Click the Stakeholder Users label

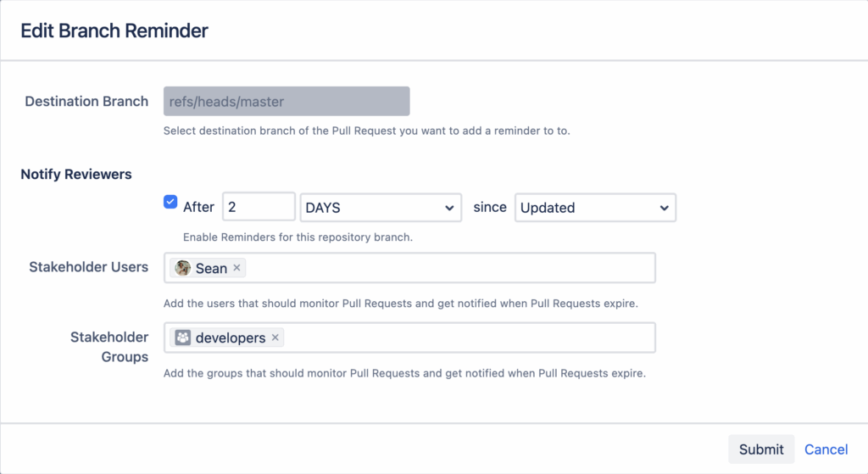(x=88, y=267)
